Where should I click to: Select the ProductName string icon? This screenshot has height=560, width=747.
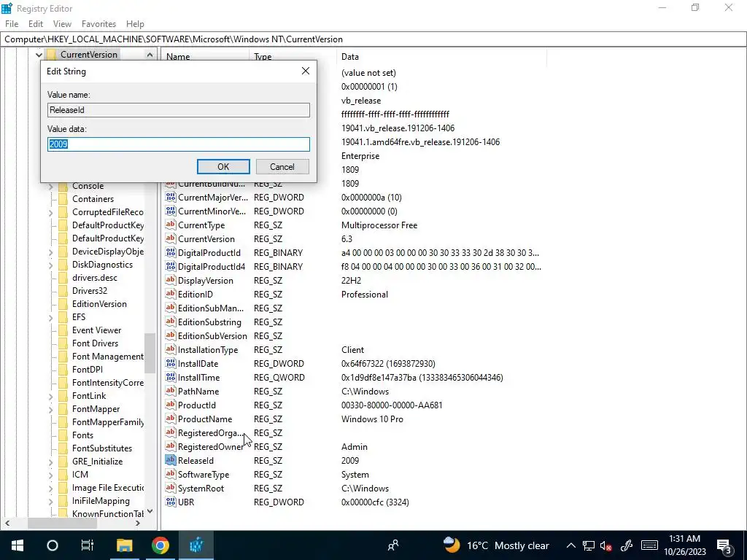point(170,419)
